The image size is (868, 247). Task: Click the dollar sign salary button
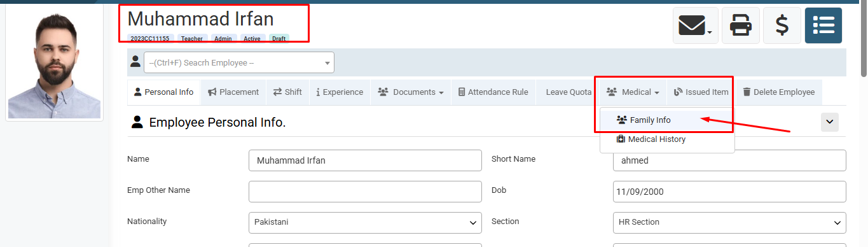tap(782, 25)
